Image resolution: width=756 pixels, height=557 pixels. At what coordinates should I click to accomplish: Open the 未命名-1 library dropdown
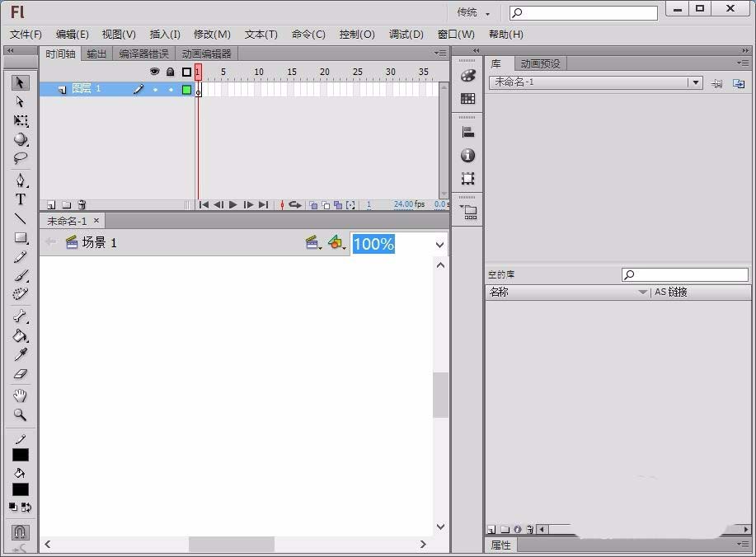[695, 82]
